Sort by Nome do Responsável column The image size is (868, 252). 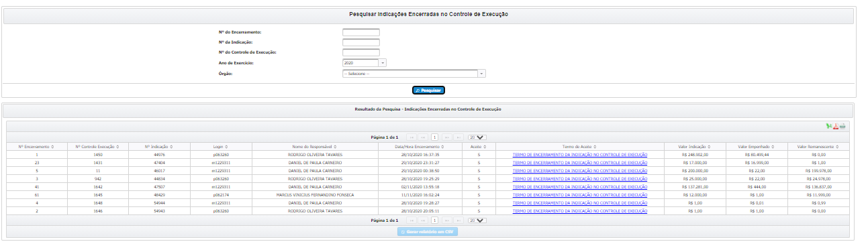pos(315,146)
